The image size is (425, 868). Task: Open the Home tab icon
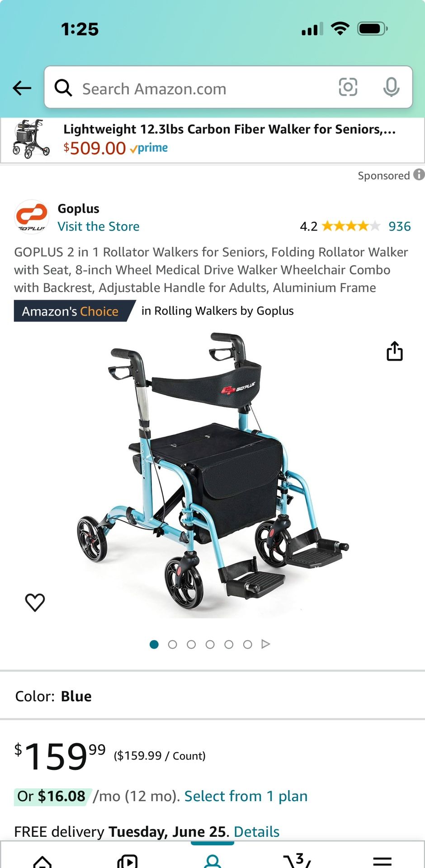tap(42, 861)
